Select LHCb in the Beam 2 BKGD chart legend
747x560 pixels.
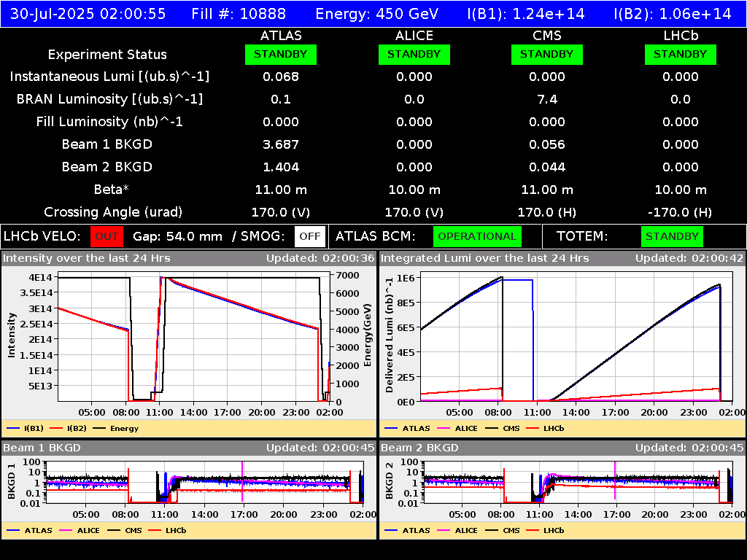(546, 531)
